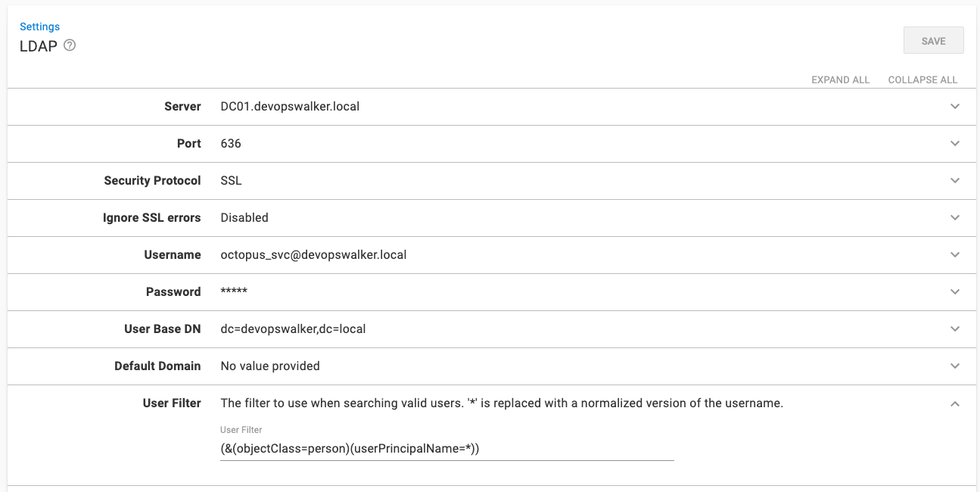Click into the User Filter text field

point(446,449)
